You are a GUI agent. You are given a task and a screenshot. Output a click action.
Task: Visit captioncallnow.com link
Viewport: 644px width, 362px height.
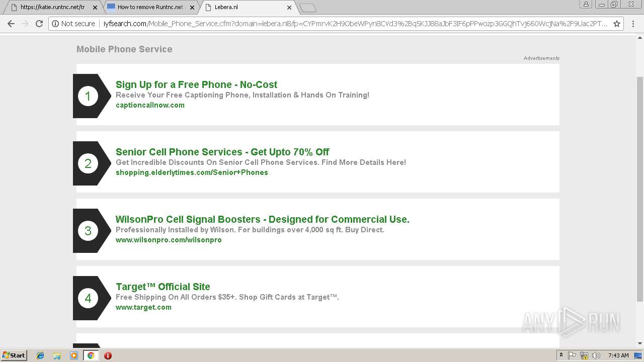[x=150, y=105]
